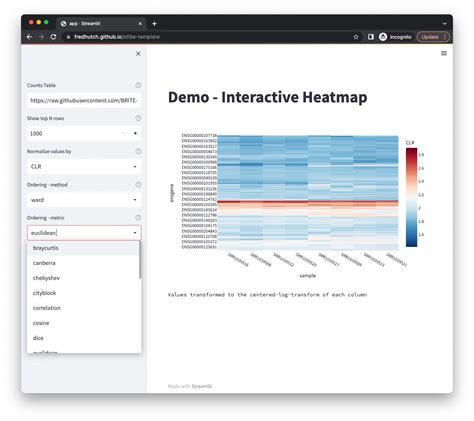The image size is (474, 421).
Task: Choose cosine from the metric list
Action: pos(83,323)
